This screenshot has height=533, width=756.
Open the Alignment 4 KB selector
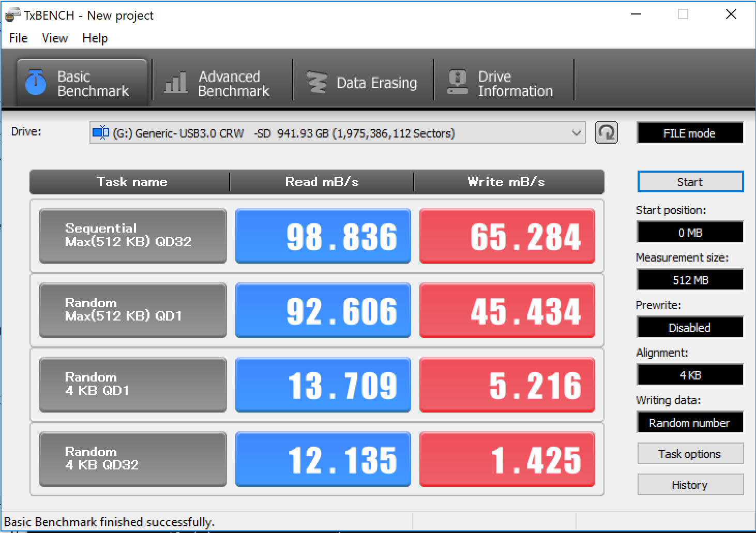pyautogui.click(x=690, y=375)
